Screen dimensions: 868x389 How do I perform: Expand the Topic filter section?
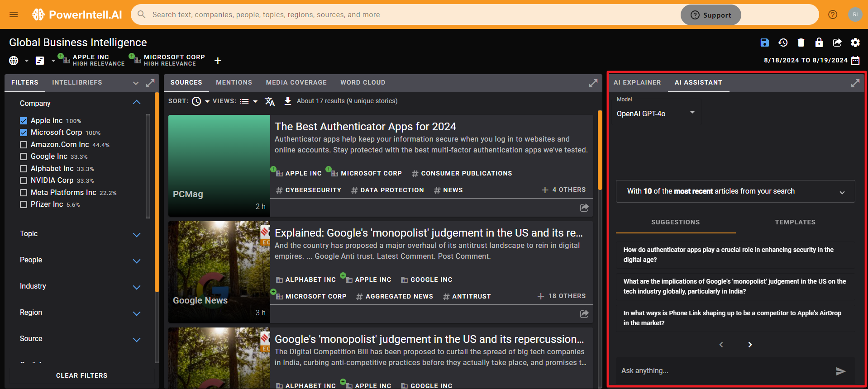click(137, 235)
